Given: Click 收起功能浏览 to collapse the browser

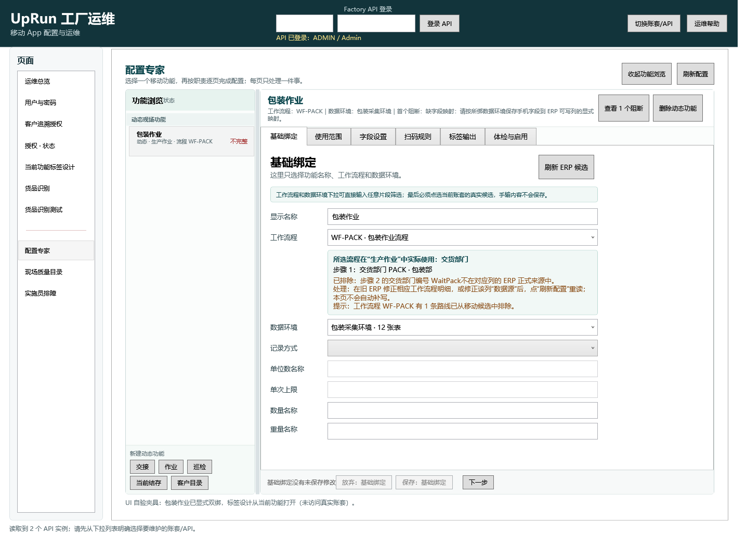Looking at the screenshot, I should coord(647,74).
